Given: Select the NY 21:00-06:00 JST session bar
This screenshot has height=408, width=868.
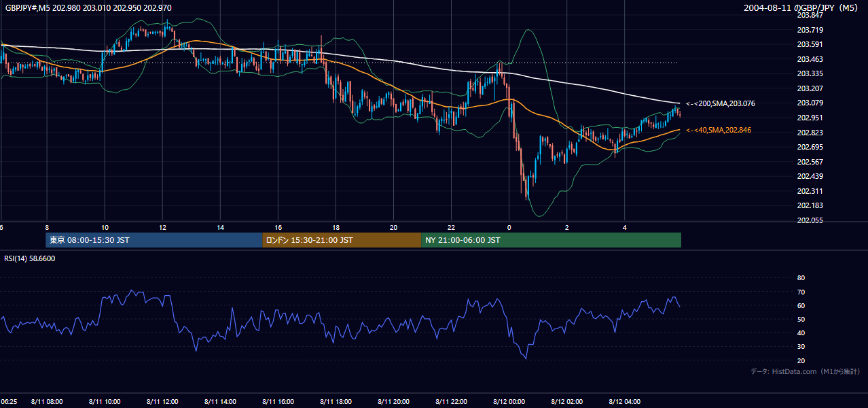Looking at the screenshot, I should pyautogui.click(x=551, y=240).
